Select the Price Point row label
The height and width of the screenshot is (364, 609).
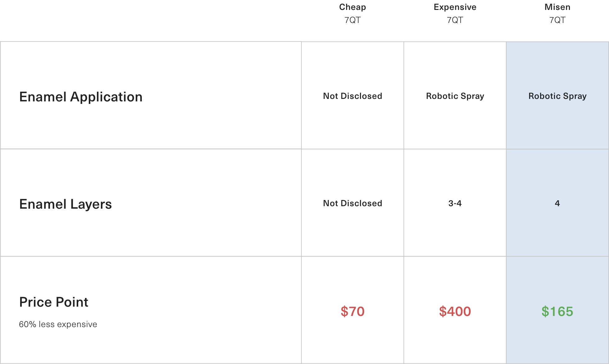point(54,302)
